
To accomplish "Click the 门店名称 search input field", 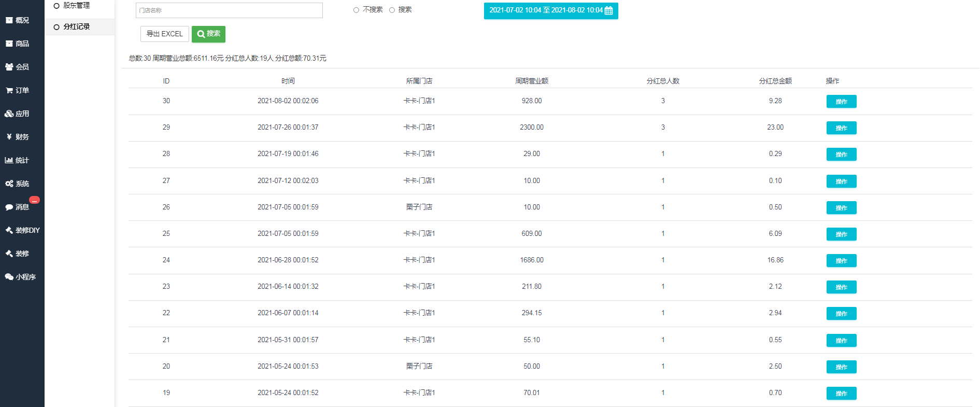I will click(x=229, y=10).
